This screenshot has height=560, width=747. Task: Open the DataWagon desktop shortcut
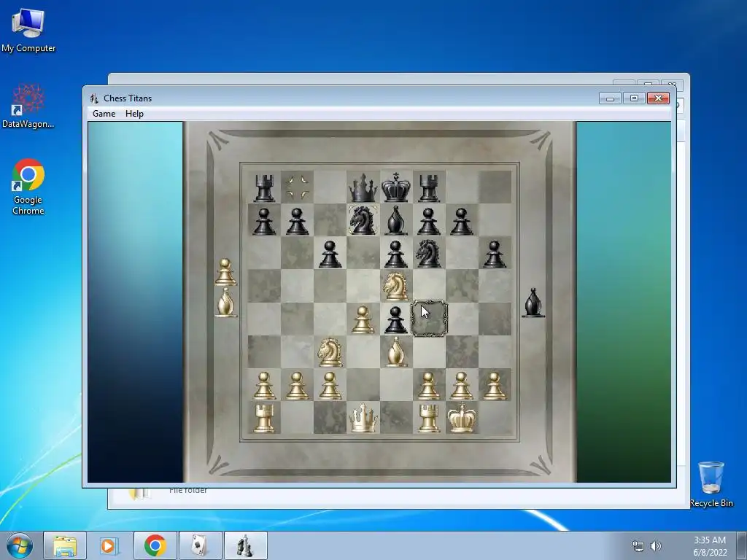[x=28, y=106]
